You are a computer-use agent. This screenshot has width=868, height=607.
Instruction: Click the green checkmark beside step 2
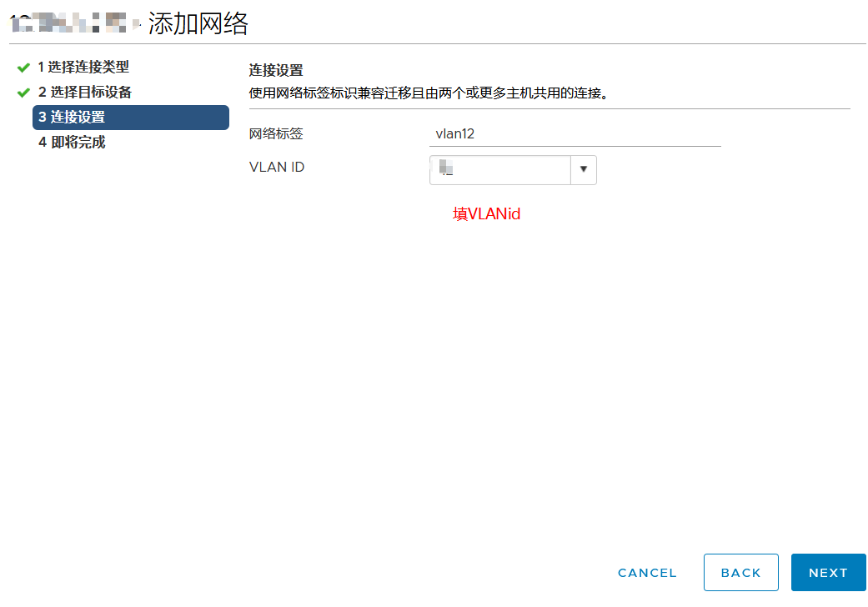(x=23, y=93)
